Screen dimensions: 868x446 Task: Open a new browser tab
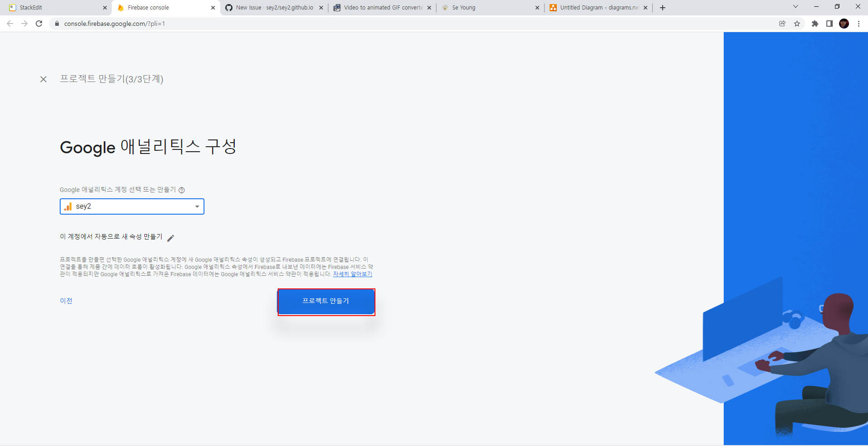coord(663,8)
